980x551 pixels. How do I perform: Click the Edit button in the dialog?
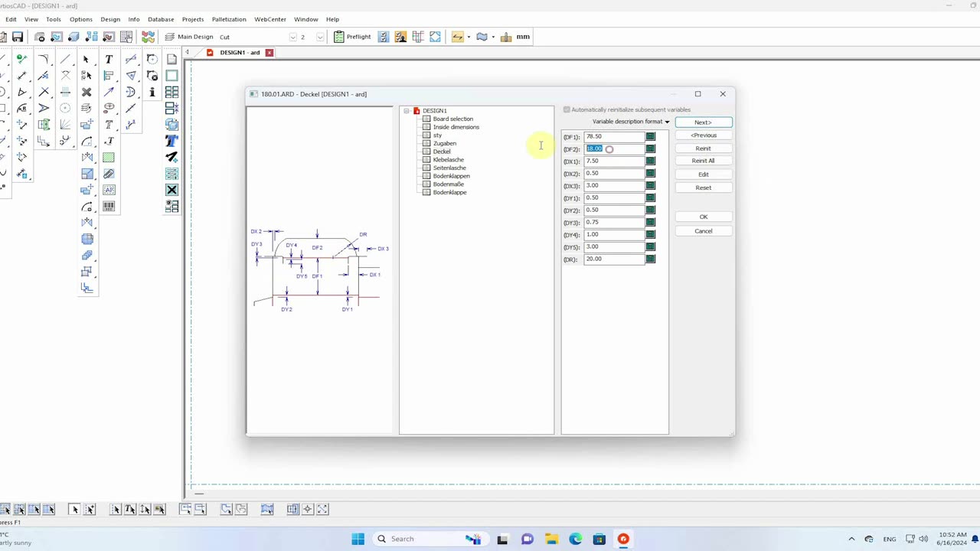[x=703, y=174]
